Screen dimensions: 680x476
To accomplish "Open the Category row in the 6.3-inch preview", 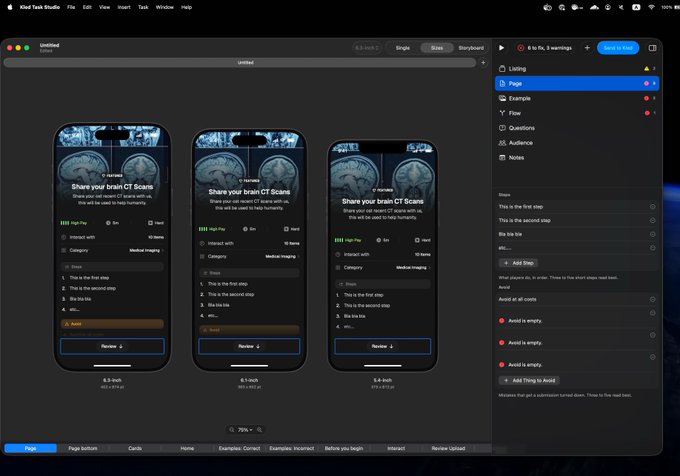I will pyautogui.click(x=112, y=250).
